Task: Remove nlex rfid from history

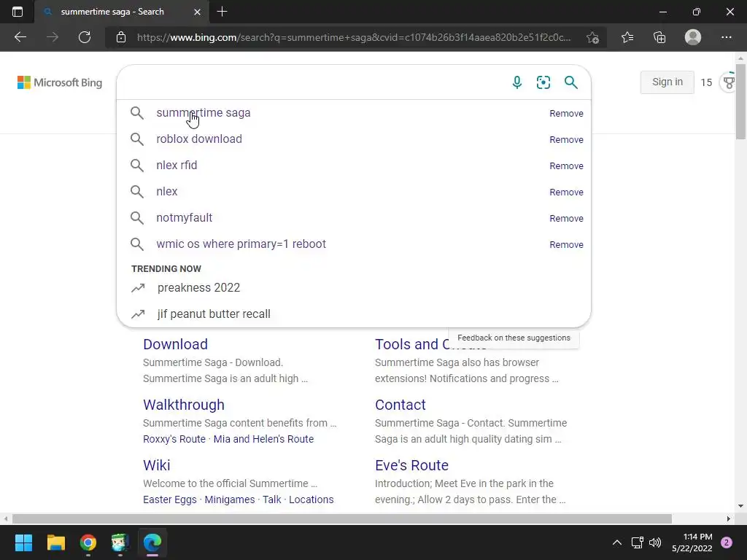Action: (566, 166)
